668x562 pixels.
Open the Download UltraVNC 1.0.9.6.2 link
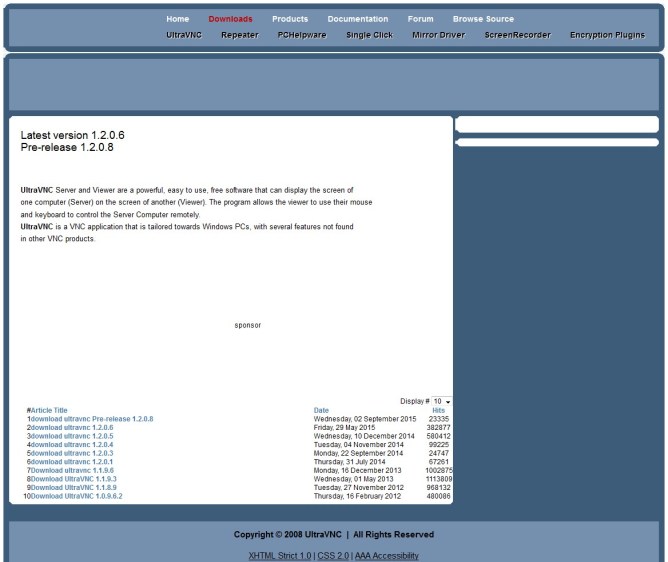click(77, 496)
